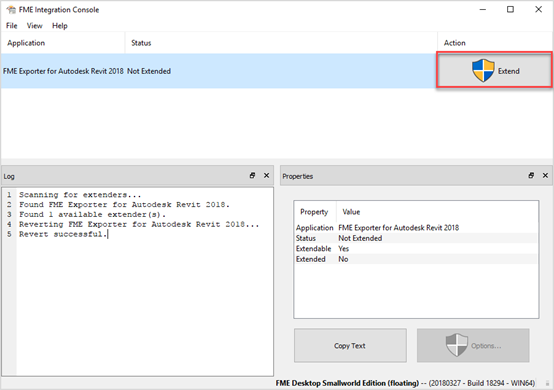Click the Application column header
The height and width of the screenshot is (390, 554).
pyautogui.click(x=63, y=43)
